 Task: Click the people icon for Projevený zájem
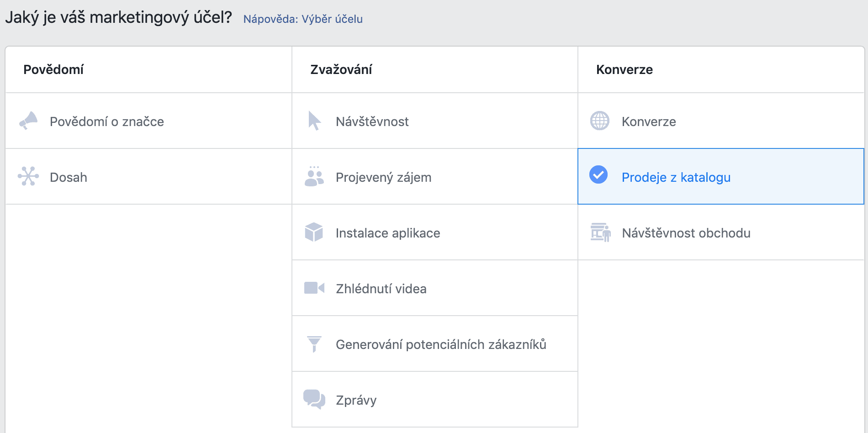pos(314,177)
